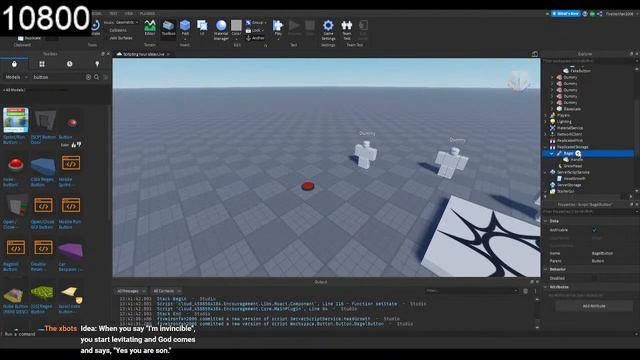Collapse the selected Bagel tool node
The width and height of the screenshot is (640, 360).
coord(552,153)
